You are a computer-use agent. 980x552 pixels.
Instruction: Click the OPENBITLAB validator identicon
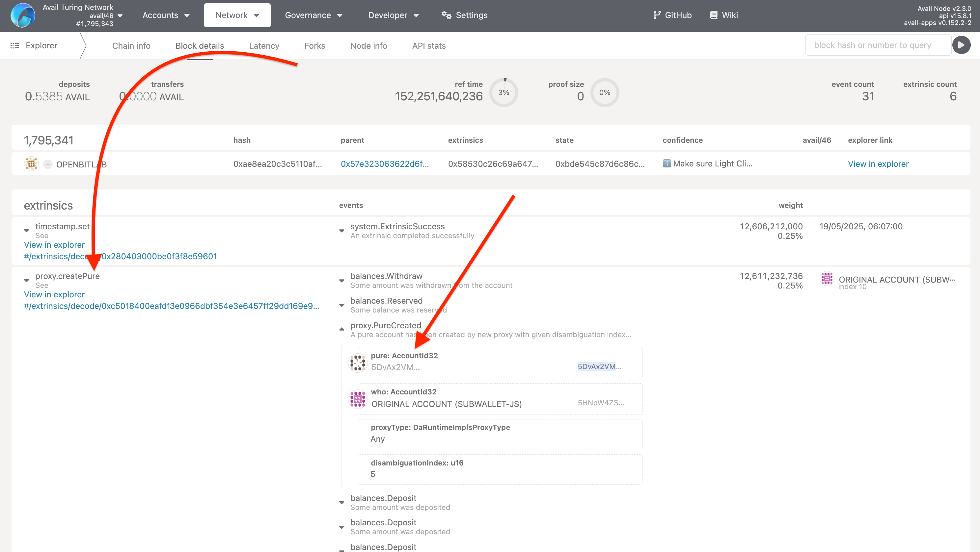[31, 164]
